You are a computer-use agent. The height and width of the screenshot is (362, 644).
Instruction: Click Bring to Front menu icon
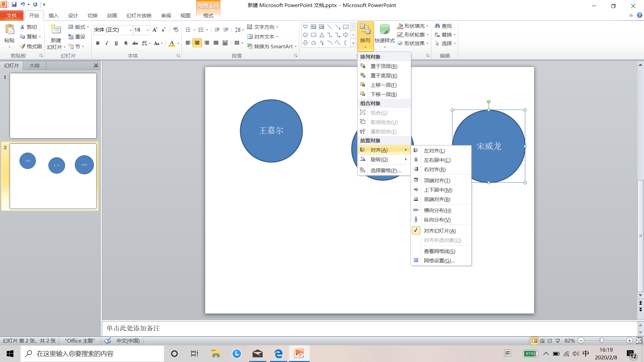pyautogui.click(x=363, y=66)
